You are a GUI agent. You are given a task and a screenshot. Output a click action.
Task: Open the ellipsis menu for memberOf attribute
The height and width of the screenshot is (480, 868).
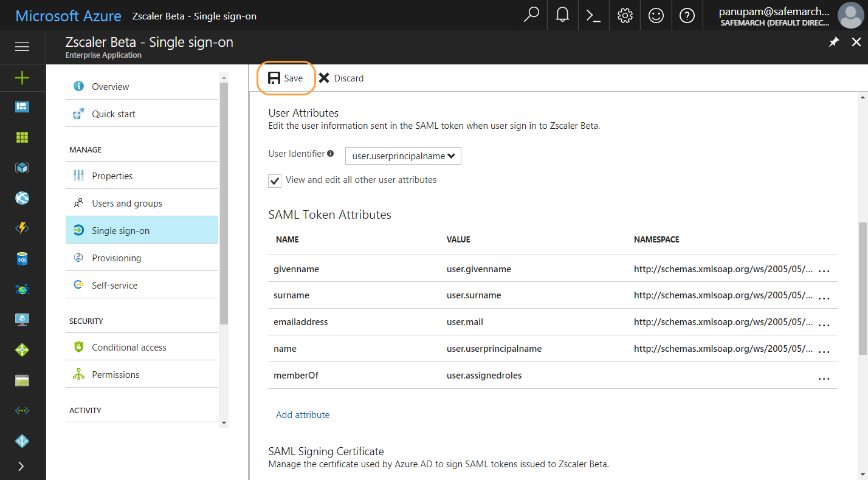point(824,377)
